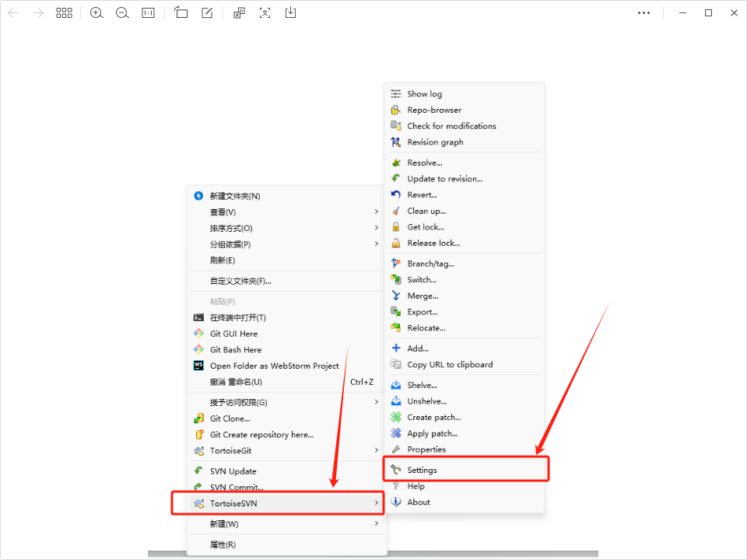This screenshot has height=560, width=747.
Task: Go forward with the right arrow icon
Action: pos(39,13)
